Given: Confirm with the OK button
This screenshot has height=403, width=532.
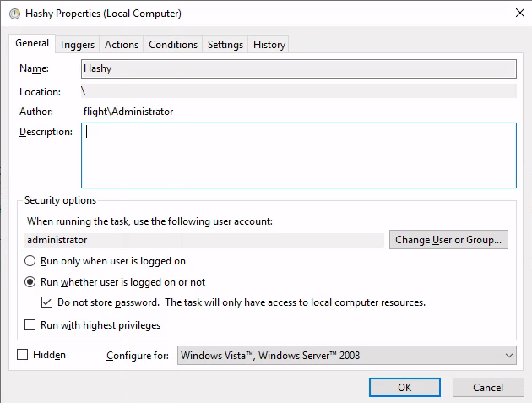Looking at the screenshot, I should point(404,388).
